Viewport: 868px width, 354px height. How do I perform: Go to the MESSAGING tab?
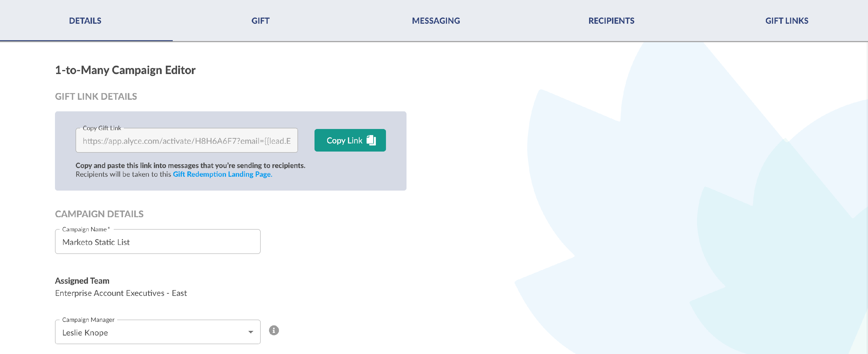click(x=436, y=21)
